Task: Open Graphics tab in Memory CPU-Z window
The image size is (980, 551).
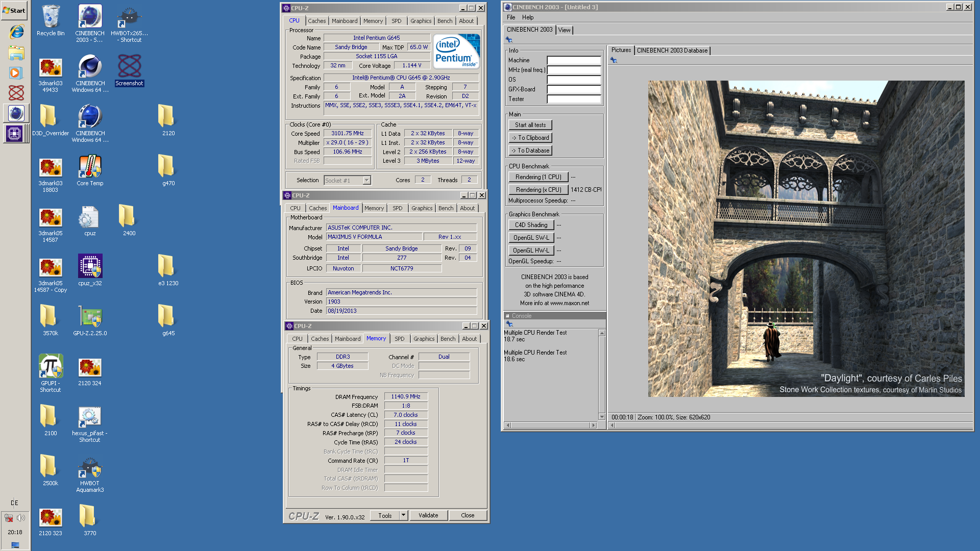Action: click(x=424, y=339)
